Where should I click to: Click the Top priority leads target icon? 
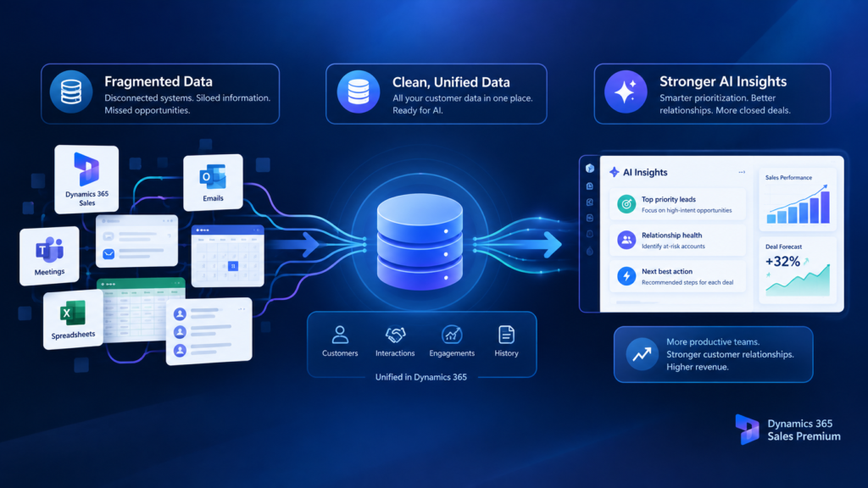click(x=626, y=204)
